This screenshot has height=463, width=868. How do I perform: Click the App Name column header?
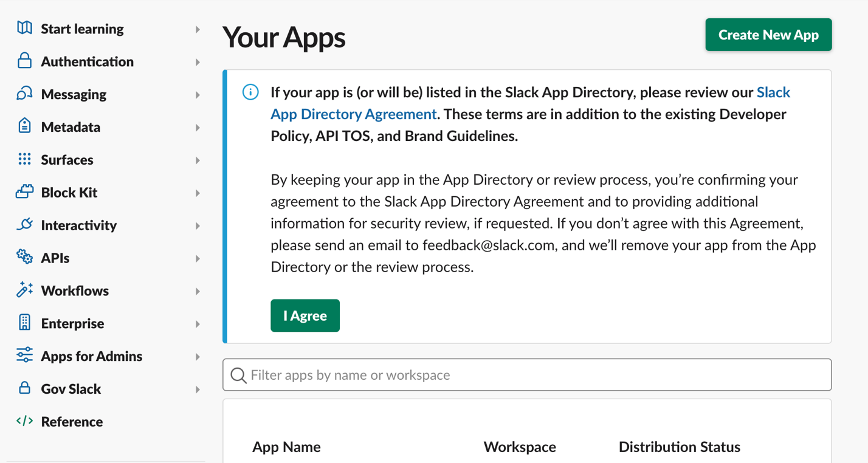pos(286,447)
